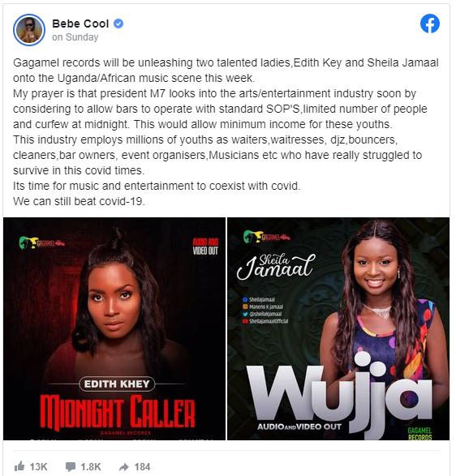Click the 'EDITH KHEY' name badge
456x476 pixels.
[117, 384]
